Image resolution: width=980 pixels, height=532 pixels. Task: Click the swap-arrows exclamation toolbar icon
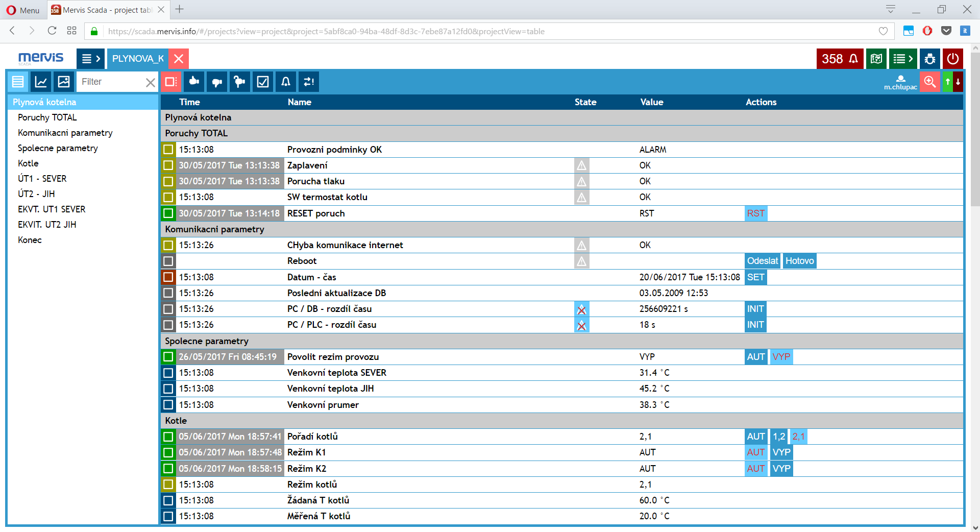coord(308,82)
